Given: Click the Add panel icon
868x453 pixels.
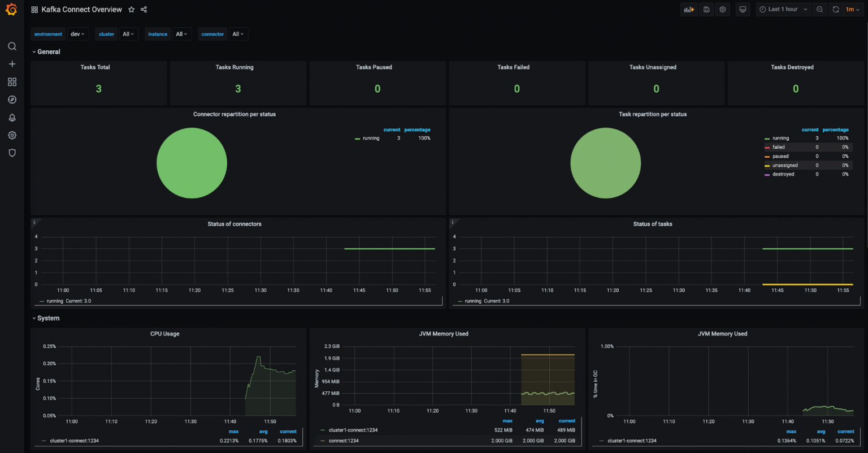Looking at the screenshot, I should point(689,10).
